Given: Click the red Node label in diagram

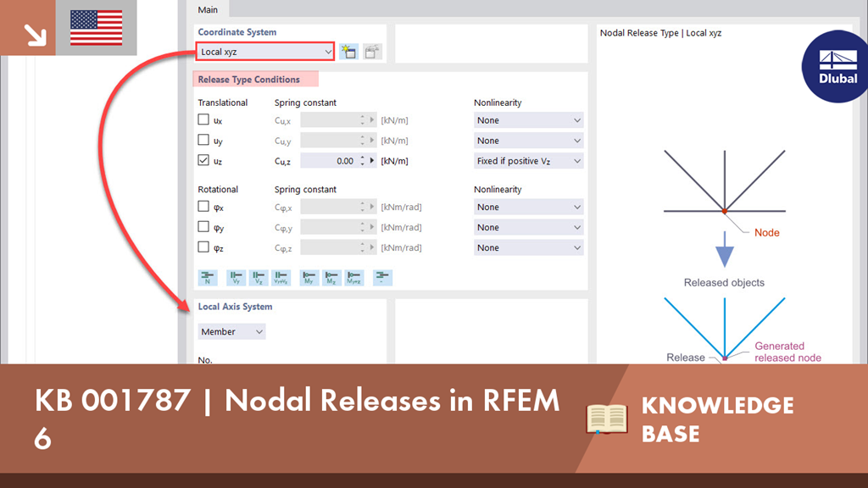Looking at the screenshot, I should tap(766, 233).
